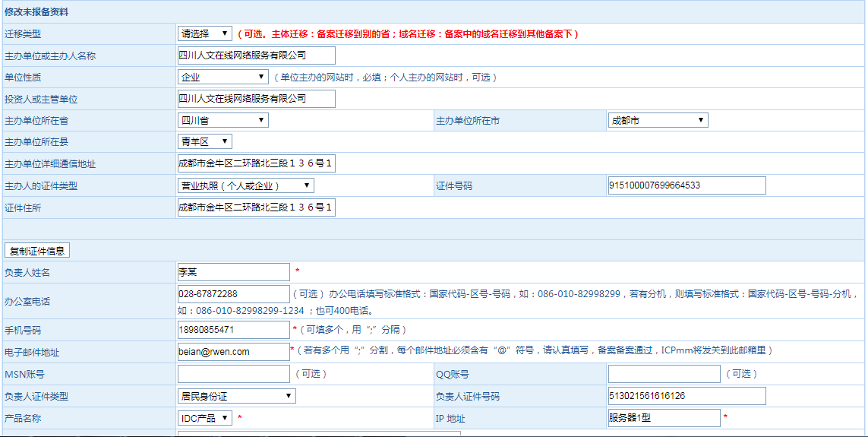The width and height of the screenshot is (868, 437).
Task: Expand the 主办单位所在县 dropdown showing 青羊区
Action: (x=204, y=141)
